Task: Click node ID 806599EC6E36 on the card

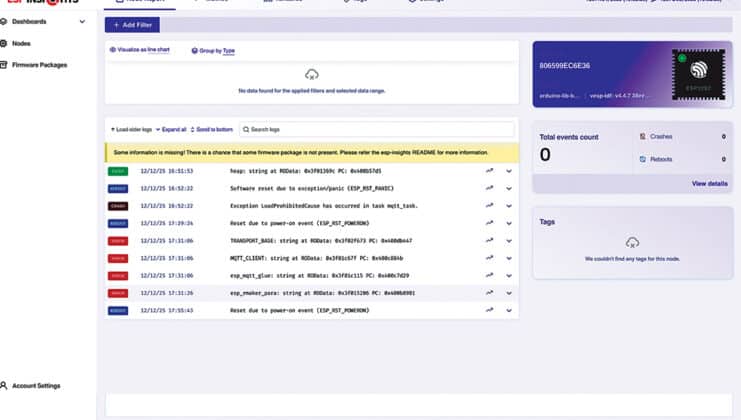Action: (565, 66)
